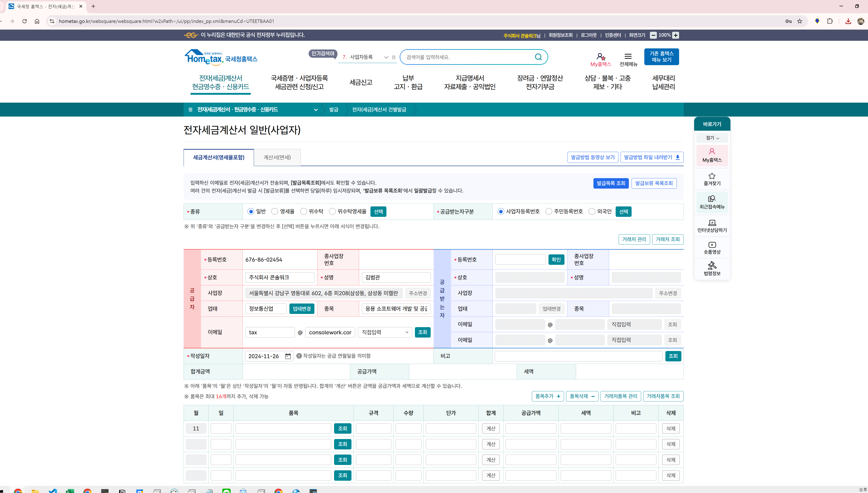Viewport: 868px width, 493px height.
Task: Switch to 계산서(면세) tab
Action: coord(277,158)
